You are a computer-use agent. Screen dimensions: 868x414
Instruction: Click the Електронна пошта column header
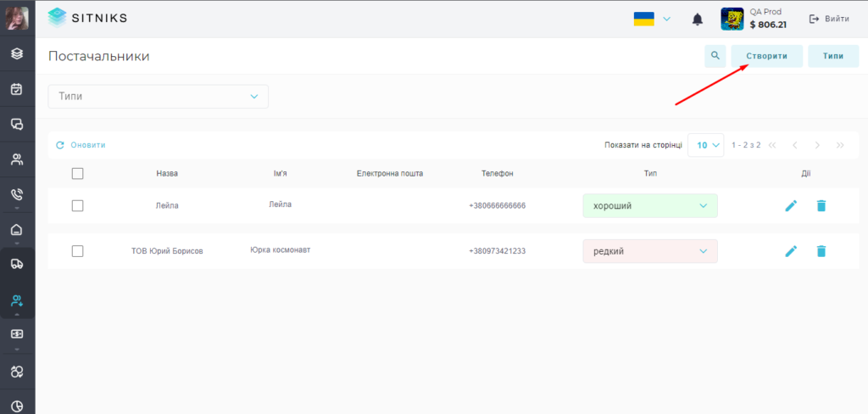(390, 173)
